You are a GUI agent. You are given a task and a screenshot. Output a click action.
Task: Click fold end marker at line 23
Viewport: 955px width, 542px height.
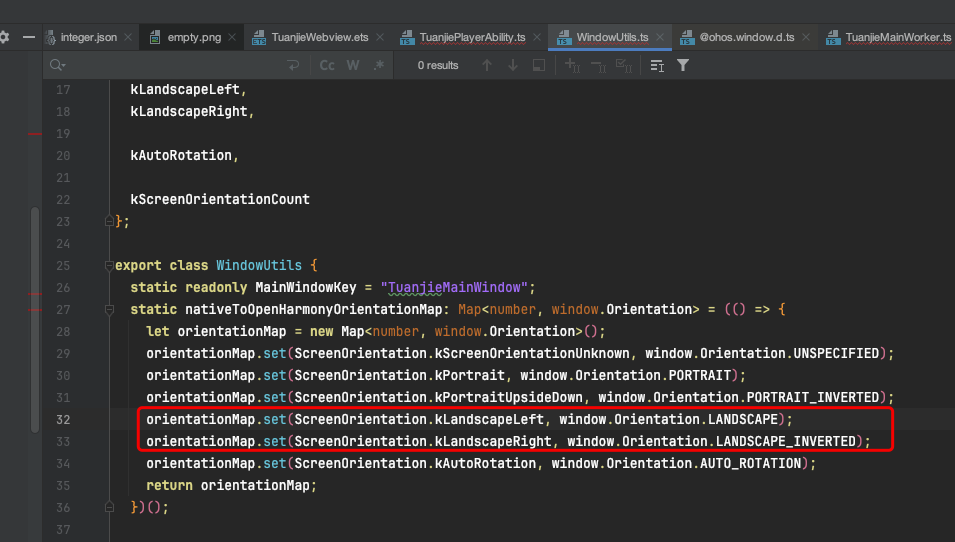click(x=110, y=222)
